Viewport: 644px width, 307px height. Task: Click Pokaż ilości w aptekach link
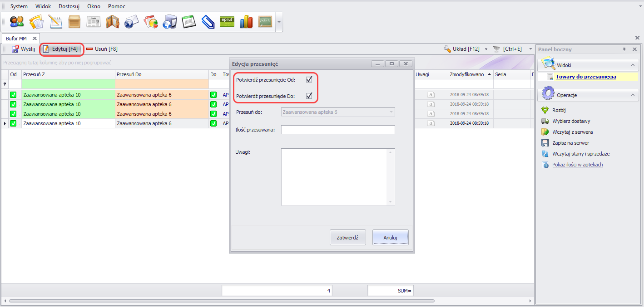(577, 165)
